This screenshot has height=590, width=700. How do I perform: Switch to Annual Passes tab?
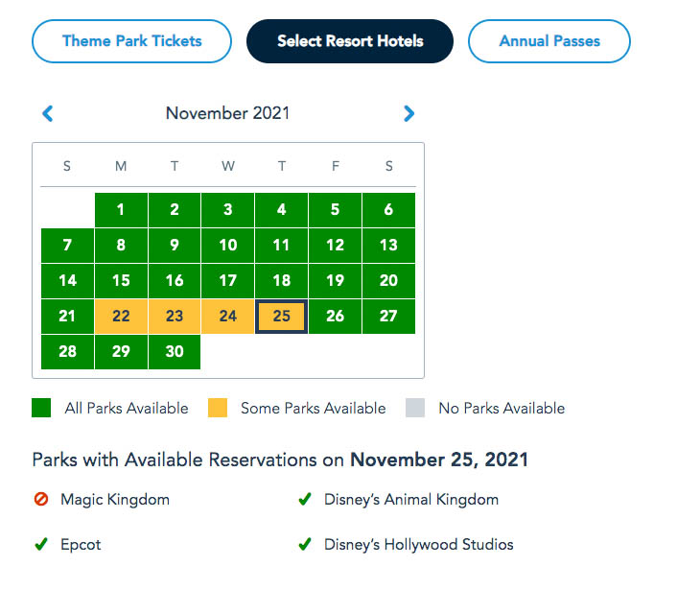coord(549,41)
